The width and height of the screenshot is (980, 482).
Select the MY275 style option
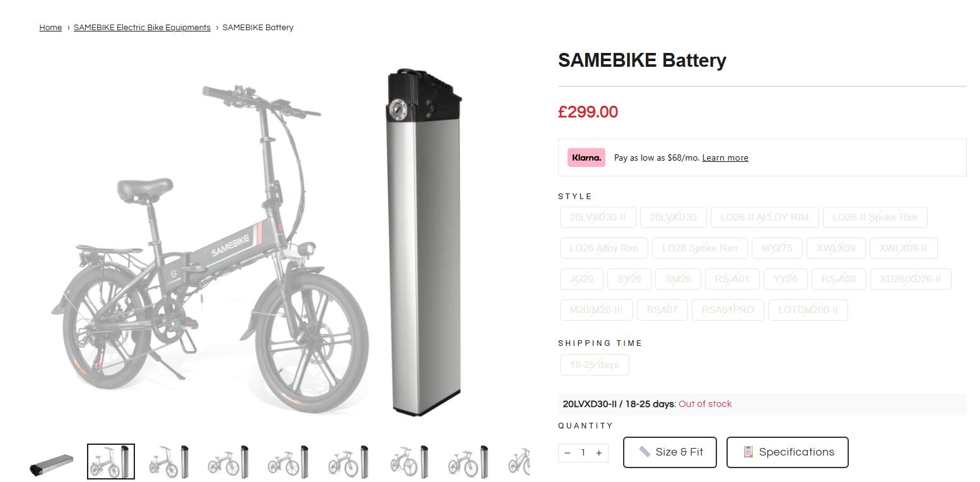777,248
